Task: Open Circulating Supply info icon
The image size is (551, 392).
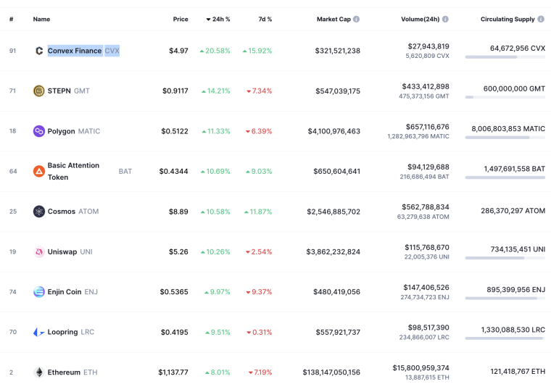Action: pyautogui.click(x=541, y=20)
